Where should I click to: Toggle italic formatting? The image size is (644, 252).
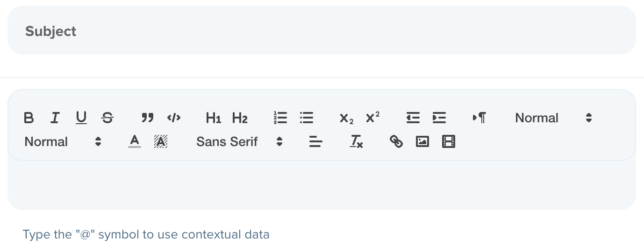point(55,118)
